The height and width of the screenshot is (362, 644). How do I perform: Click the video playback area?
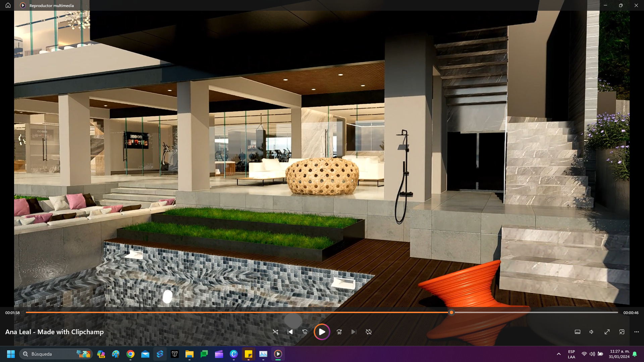pos(322,158)
